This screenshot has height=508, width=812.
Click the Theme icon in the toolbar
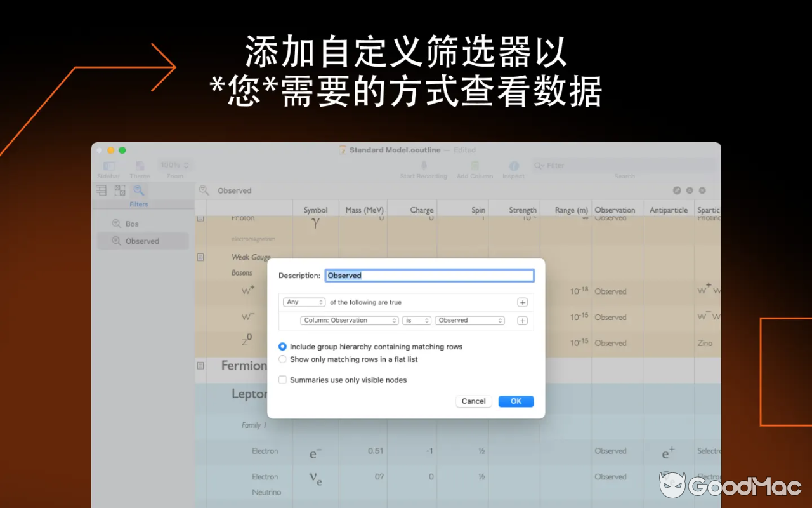tap(140, 164)
